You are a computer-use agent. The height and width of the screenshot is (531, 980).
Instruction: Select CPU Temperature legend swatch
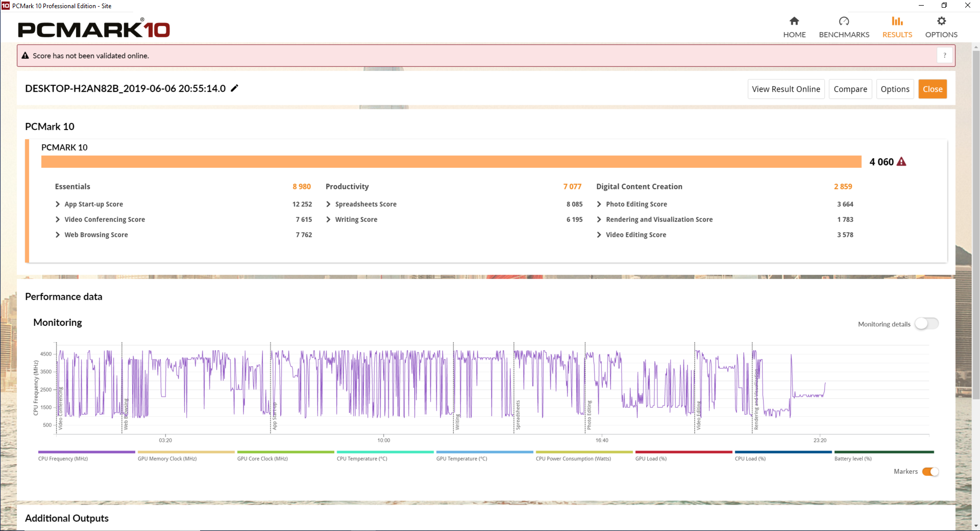385,452
